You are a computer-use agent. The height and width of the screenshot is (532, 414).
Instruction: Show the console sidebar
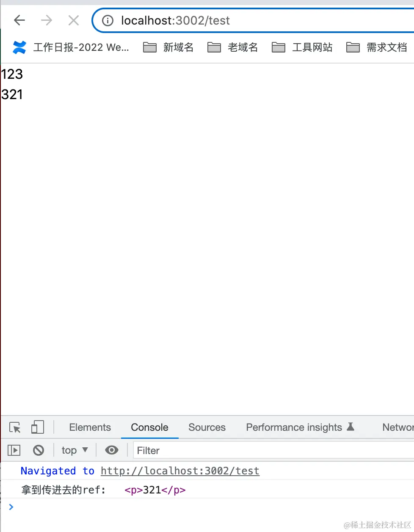(x=14, y=450)
